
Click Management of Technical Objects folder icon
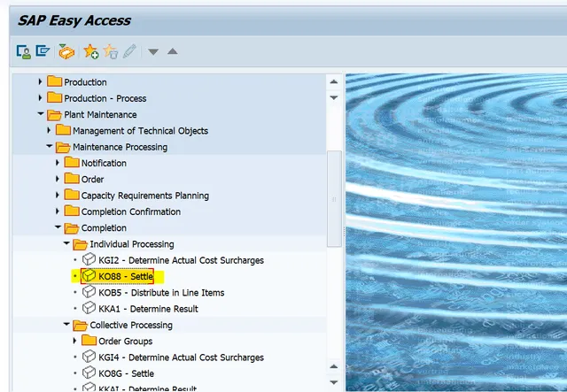(x=63, y=130)
